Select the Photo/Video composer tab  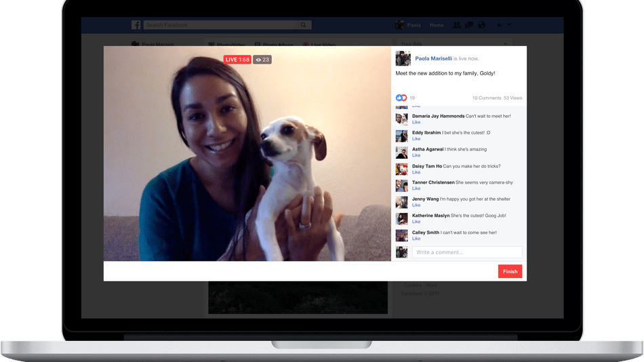227,44
